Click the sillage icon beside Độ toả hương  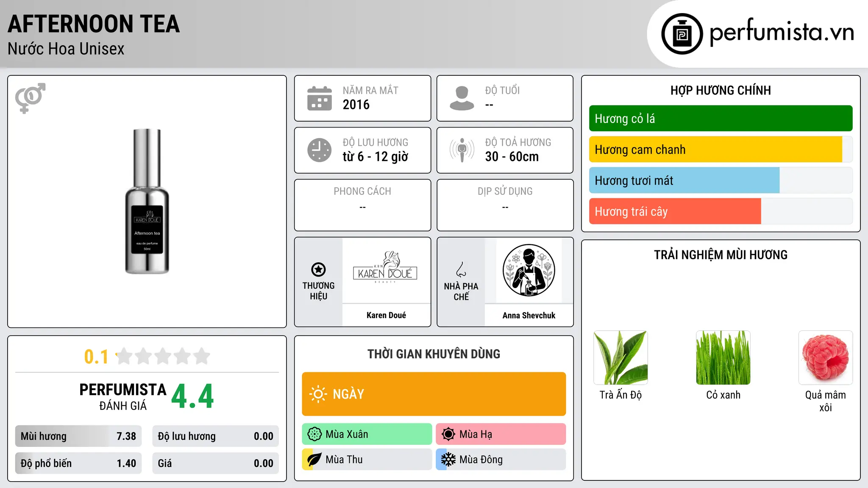(462, 150)
